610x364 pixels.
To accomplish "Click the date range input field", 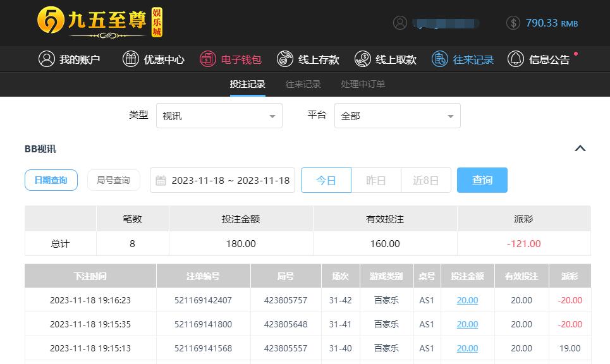I will coord(223,180).
